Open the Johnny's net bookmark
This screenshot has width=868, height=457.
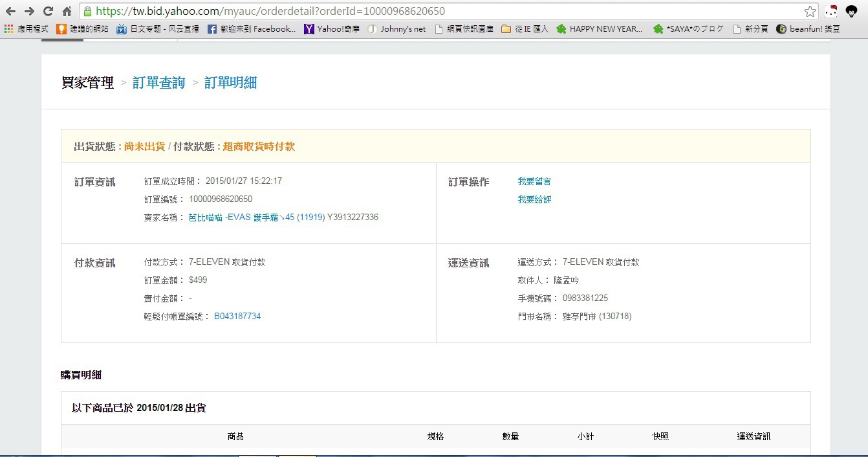point(397,28)
